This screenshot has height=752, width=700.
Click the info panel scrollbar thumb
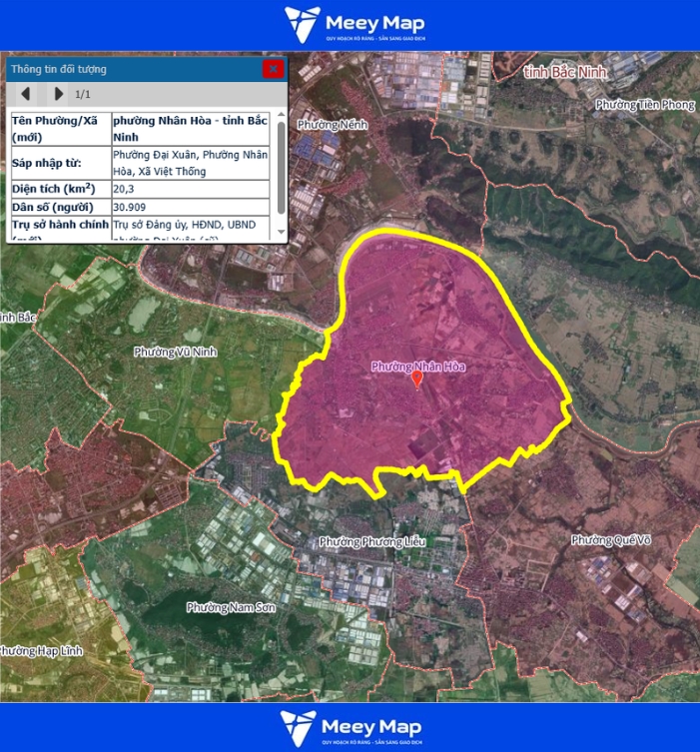click(x=281, y=166)
